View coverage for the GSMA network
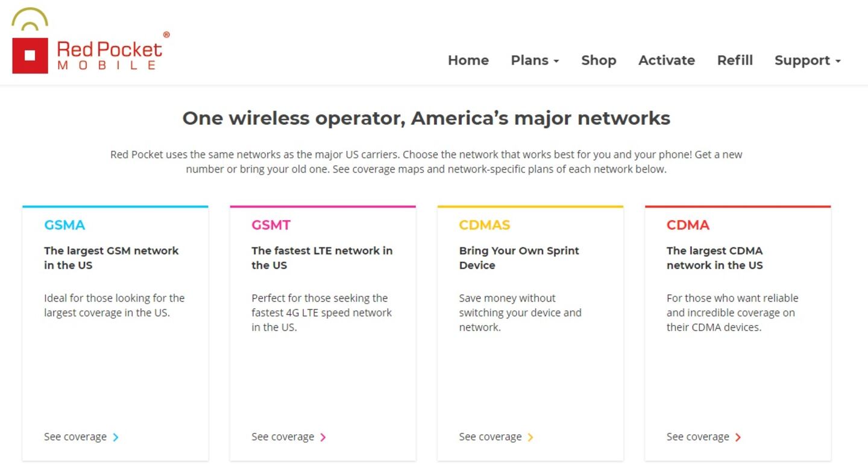 tap(75, 437)
